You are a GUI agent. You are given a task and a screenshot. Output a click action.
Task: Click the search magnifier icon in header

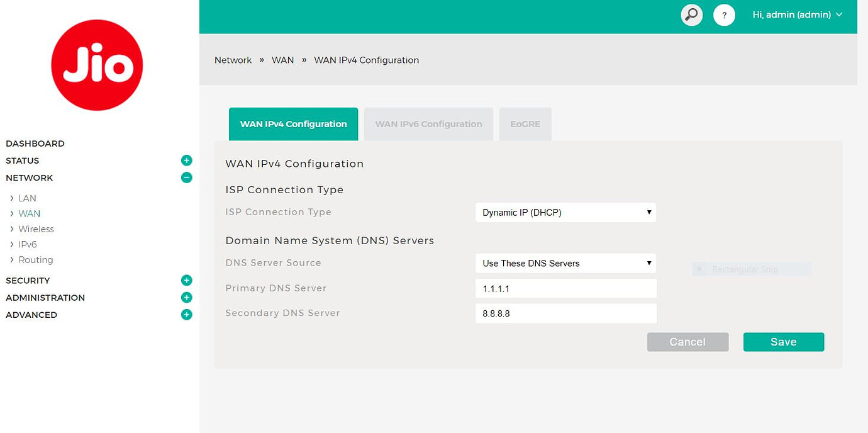[x=691, y=14]
